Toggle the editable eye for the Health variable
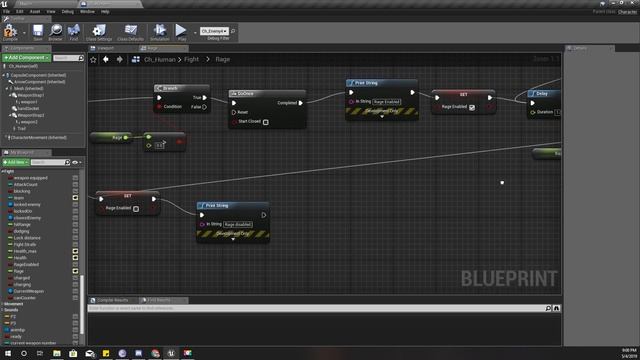 point(75,258)
